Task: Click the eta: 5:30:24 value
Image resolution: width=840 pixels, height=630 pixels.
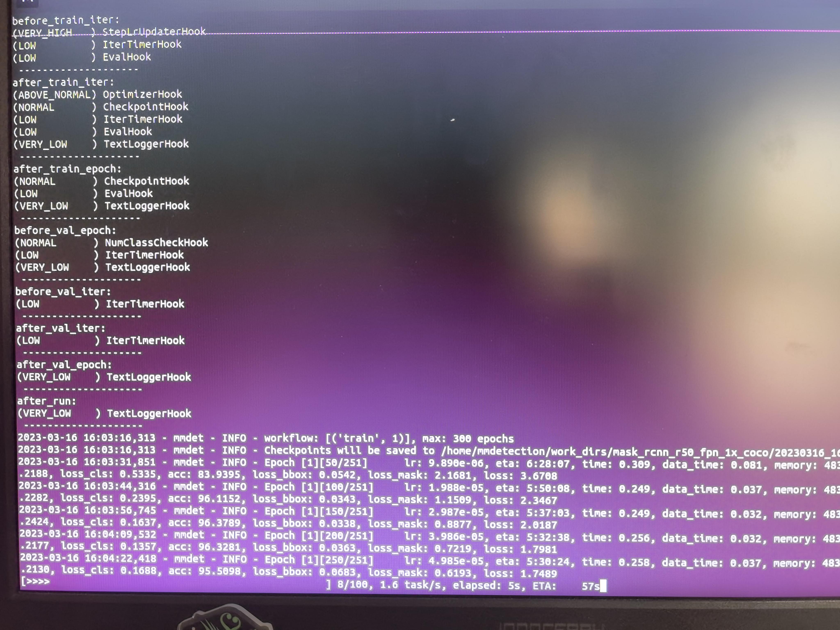Action: click(x=535, y=562)
